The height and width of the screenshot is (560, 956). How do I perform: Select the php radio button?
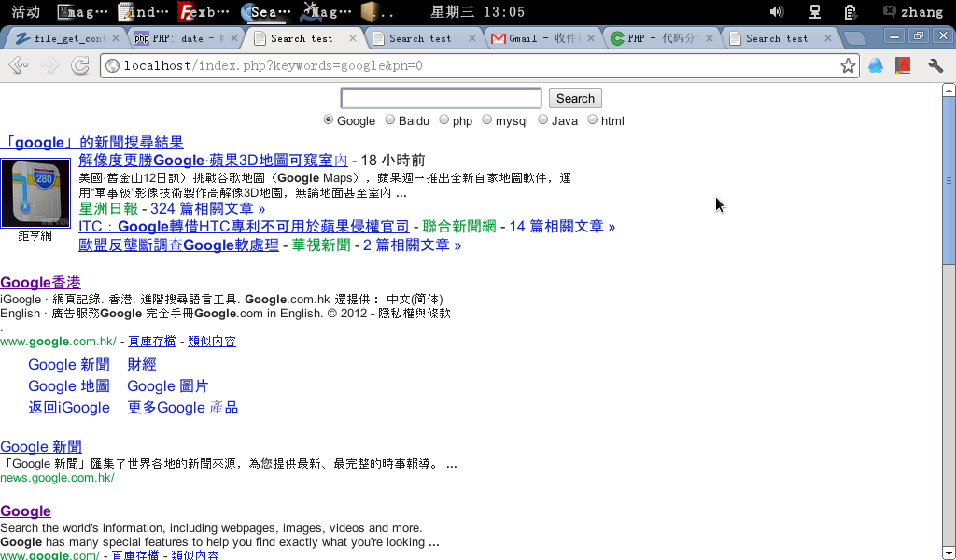tap(444, 119)
